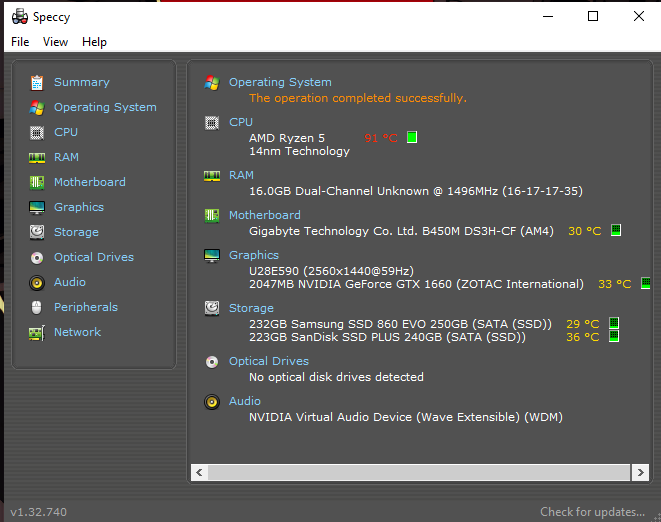Click the SanDisk SSD temperature indicator icon
Viewport: 661px width, 522px height.
pyautogui.click(x=614, y=336)
